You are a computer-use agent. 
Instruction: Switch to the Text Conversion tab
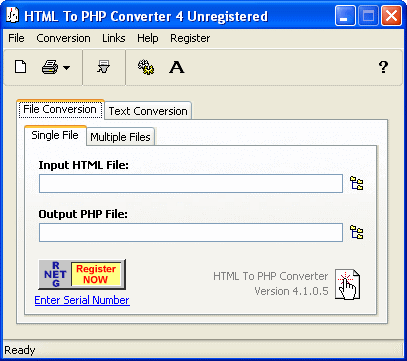pyautogui.click(x=148, y=111)
